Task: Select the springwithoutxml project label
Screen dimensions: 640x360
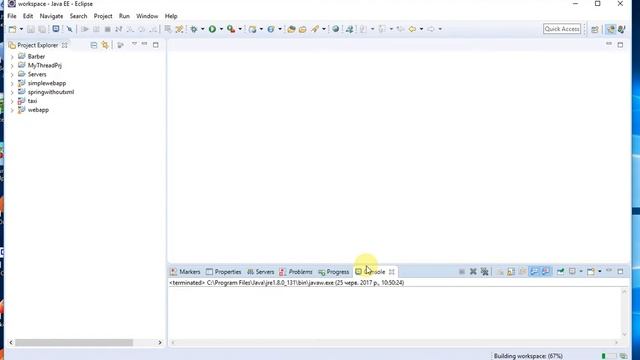Action: tap(51, 92)
